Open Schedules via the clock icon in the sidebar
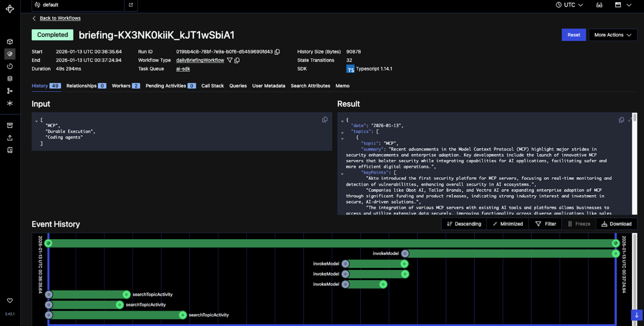 [x=10, y=66]
